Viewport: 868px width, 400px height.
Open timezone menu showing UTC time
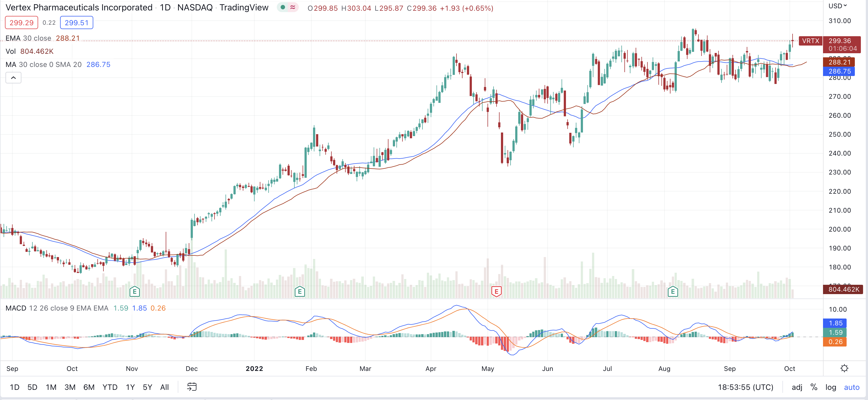coord(745,387)
